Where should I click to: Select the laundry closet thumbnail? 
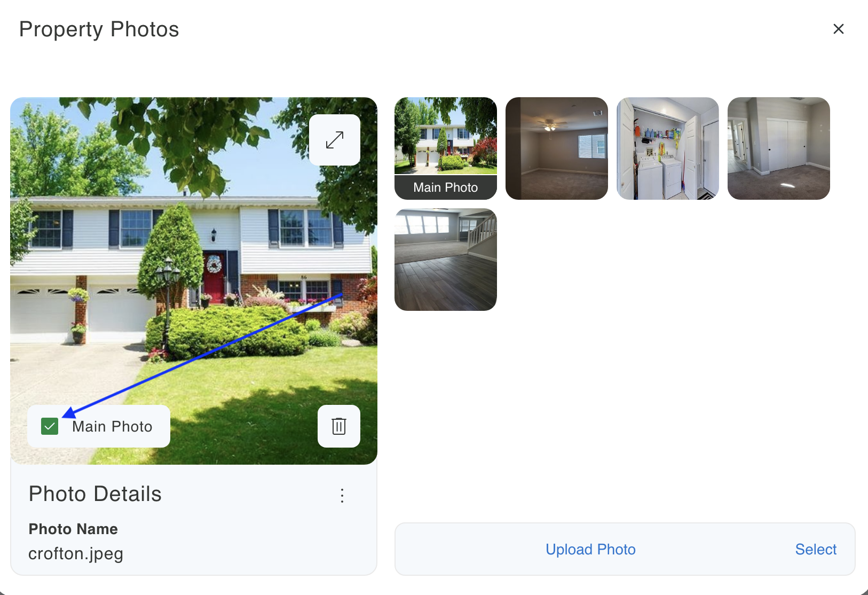click(x=668, y=148)
